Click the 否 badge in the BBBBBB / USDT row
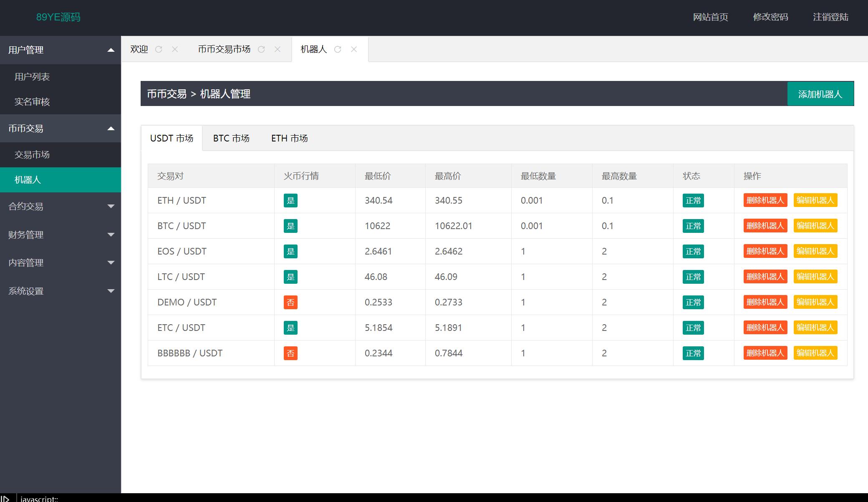This screenshot has height=502, width=868. pos(290,353)
